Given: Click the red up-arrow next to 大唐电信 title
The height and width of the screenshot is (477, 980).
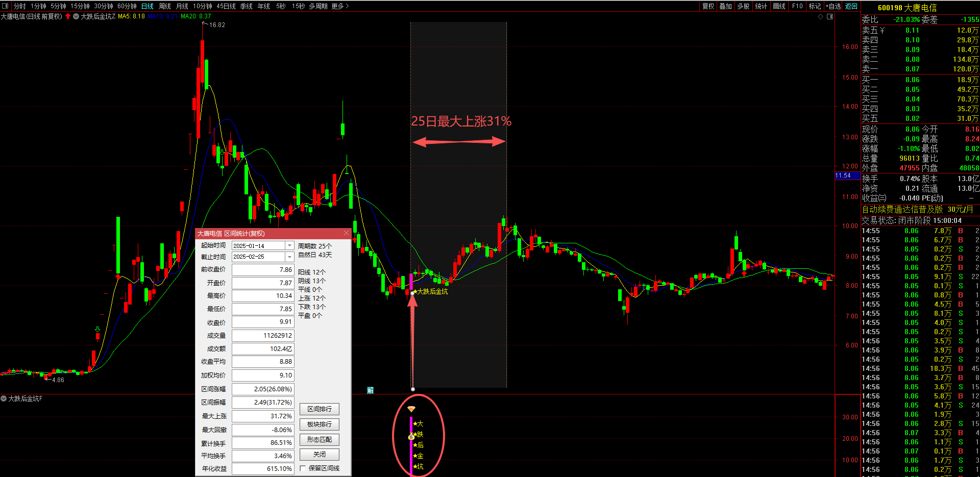Looking at the screenshot, I should pos(68,16).
